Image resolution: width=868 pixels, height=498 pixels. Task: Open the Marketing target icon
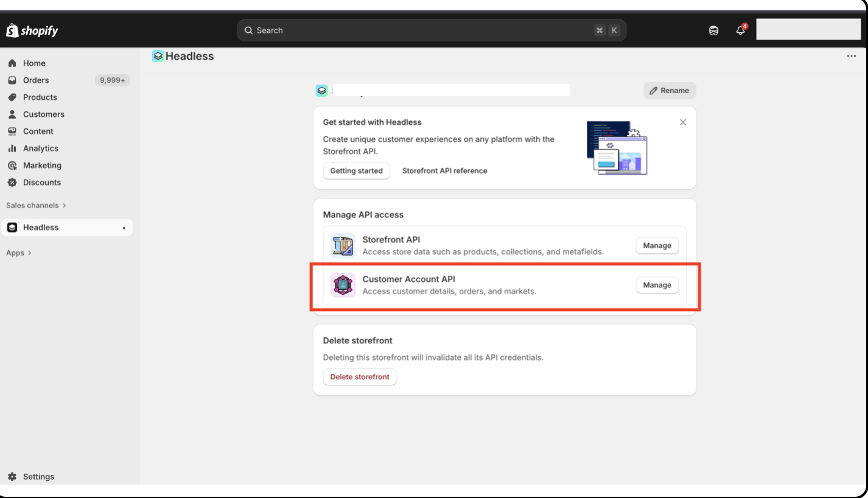coord(12,166)
